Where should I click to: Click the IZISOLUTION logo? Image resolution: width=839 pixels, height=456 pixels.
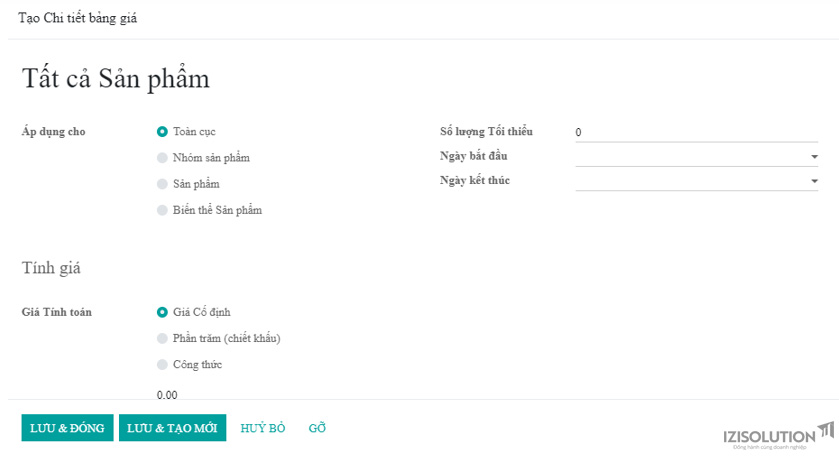(779, 436)
